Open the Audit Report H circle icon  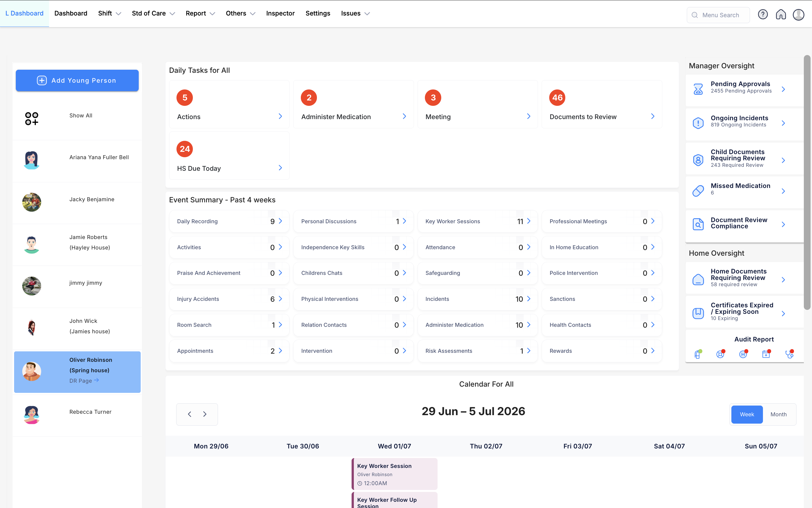pos(743,354)
